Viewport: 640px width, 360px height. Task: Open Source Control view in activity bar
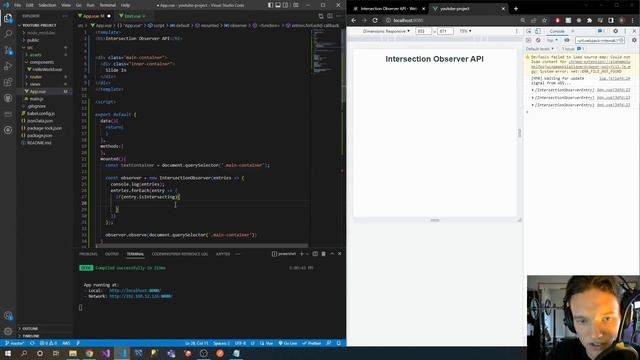(8, 50)
